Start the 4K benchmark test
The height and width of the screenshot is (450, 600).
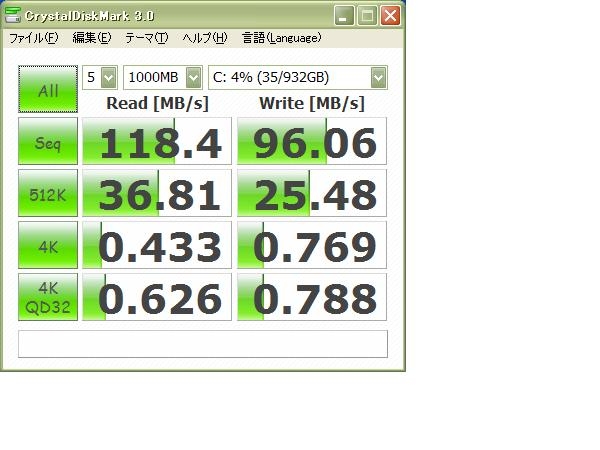[48, 245]
